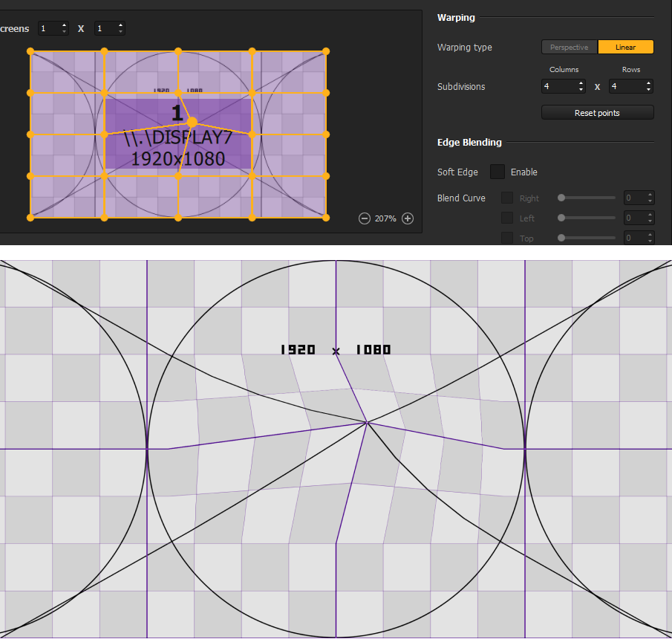Decrease the second Screens count with down arrow

[x=121, y=31]
